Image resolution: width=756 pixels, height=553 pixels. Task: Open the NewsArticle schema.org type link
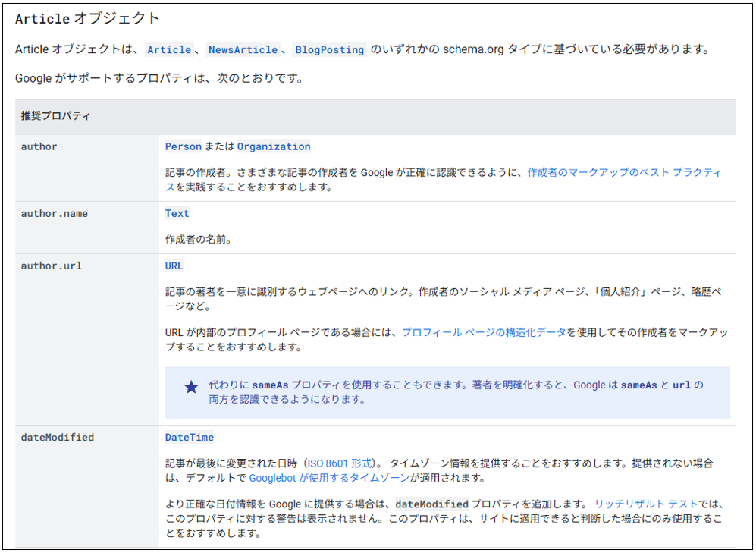243,50
